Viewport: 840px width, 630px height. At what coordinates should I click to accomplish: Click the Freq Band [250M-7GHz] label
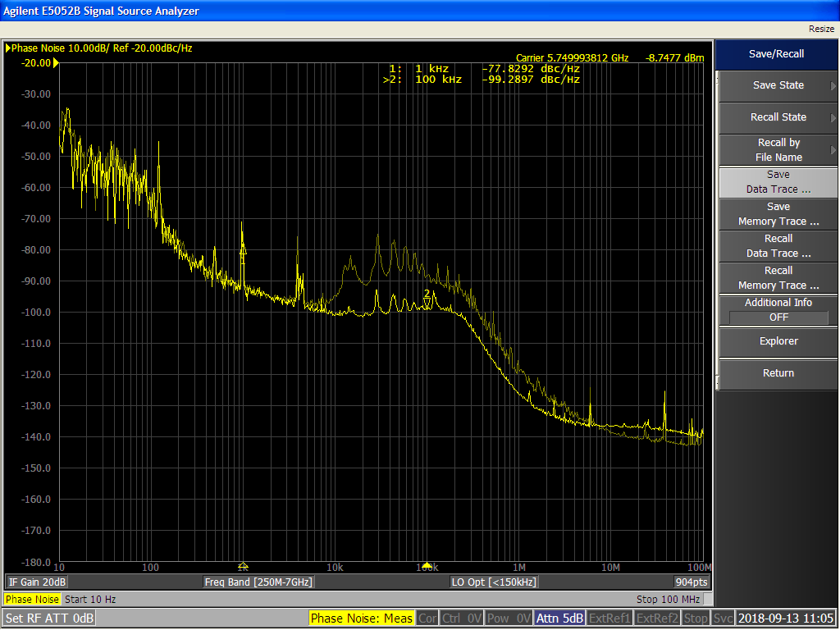258,582
